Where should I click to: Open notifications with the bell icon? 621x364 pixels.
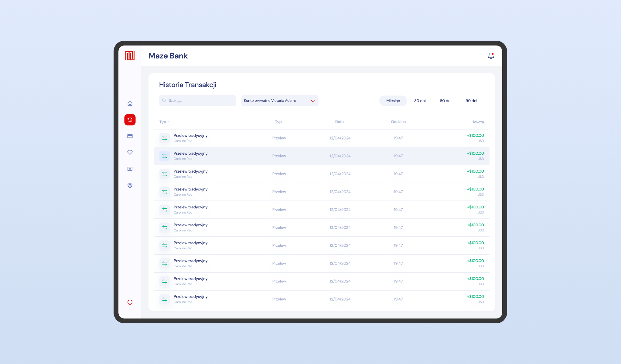491,56
